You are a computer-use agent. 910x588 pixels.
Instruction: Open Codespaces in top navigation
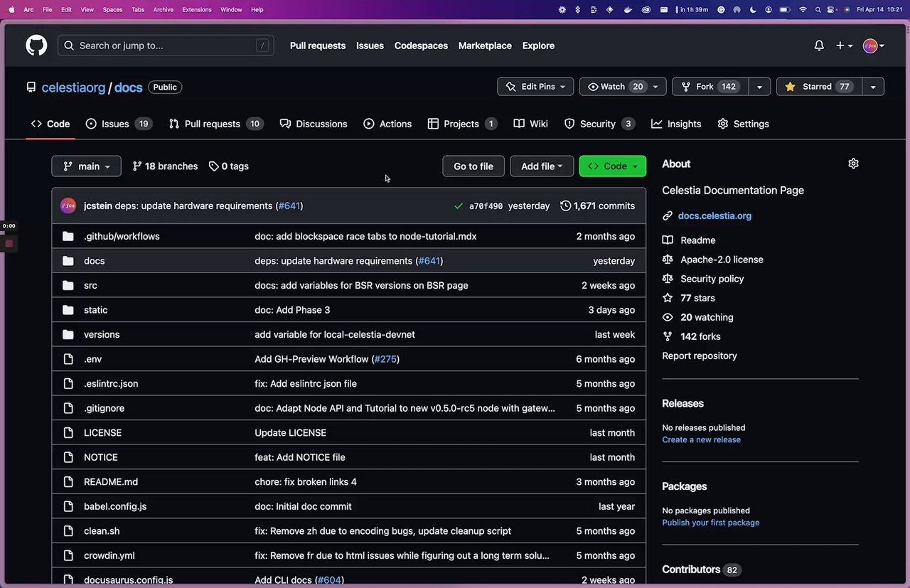click(421, 46)
